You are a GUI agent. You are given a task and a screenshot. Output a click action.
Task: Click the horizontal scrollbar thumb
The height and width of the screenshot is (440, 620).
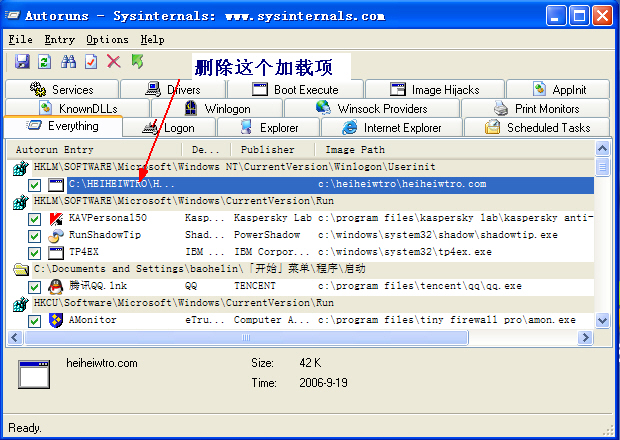coord(246,338)
